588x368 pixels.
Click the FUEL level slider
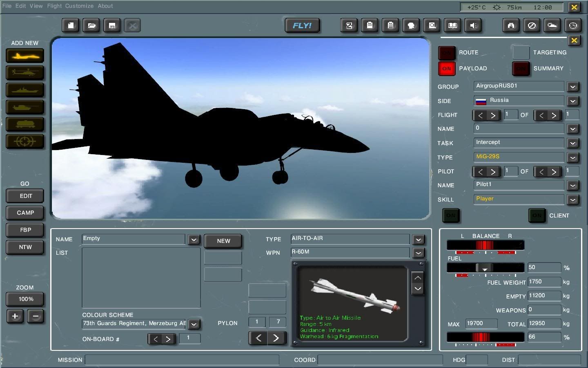click(x=485, y=268)
